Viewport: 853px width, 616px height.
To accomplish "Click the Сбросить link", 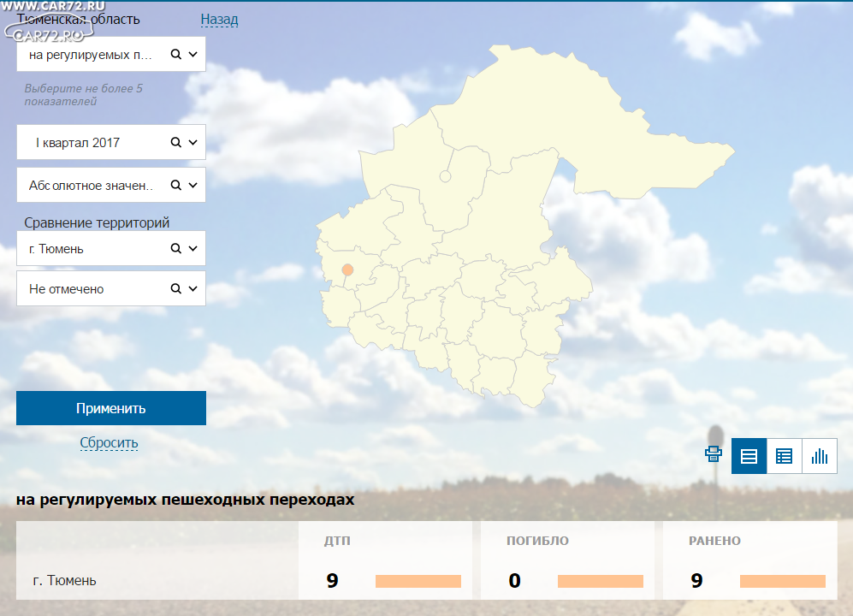I will (x=109, y=442).
